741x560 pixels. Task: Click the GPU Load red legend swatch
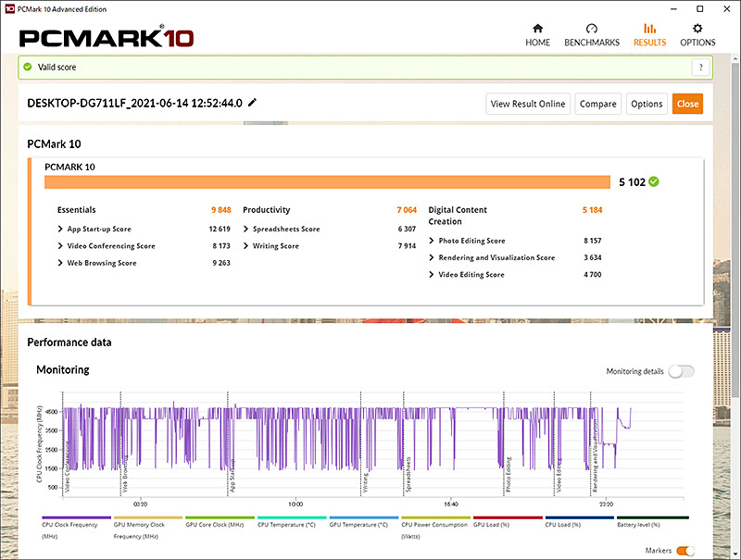508,518
